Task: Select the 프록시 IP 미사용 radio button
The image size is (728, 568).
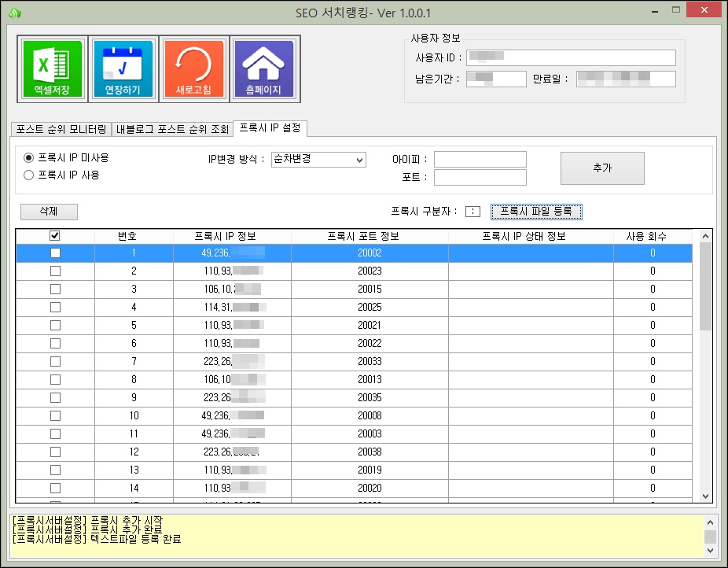Action: pos(29,157)
